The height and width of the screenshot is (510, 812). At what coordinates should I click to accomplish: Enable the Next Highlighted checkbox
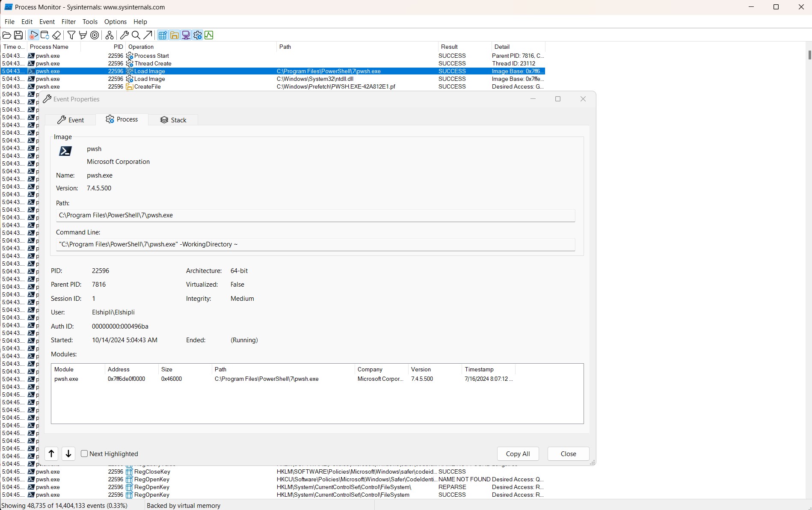point(84,454)
